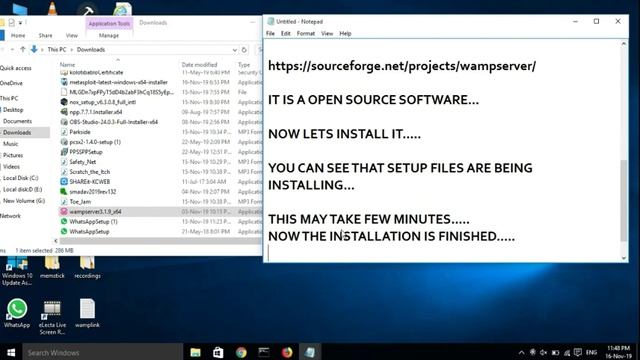Open Local Disk (C:) in navigation pane

(x=20, y=178)
